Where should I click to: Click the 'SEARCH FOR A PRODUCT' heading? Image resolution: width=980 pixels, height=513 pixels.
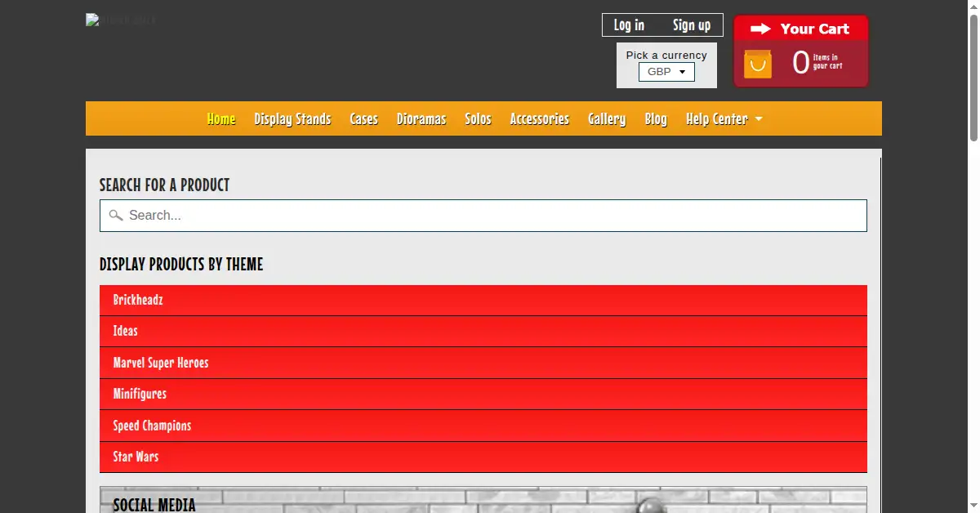coord(164,185)
